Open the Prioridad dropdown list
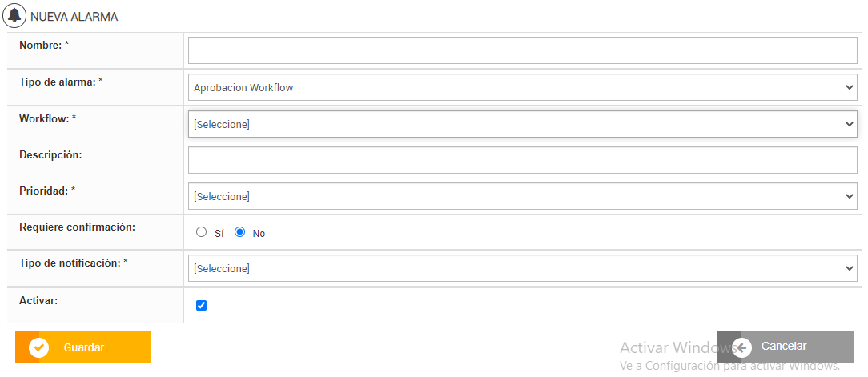The image size is (868, 377). coord(522,196)
